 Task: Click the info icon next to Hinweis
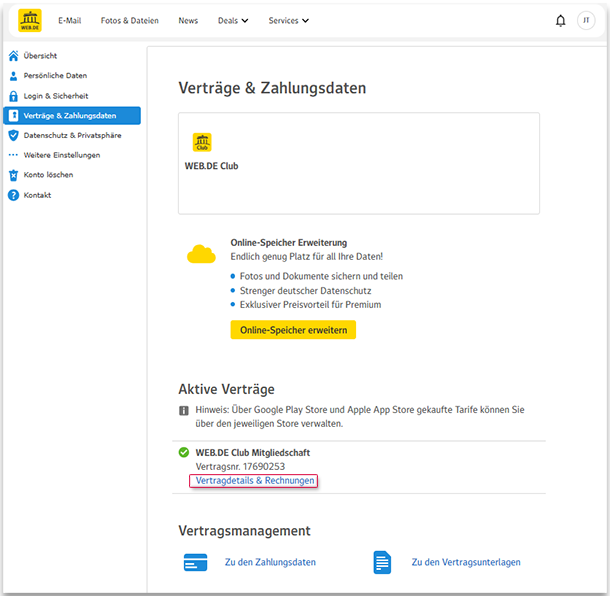coord(184,410)
